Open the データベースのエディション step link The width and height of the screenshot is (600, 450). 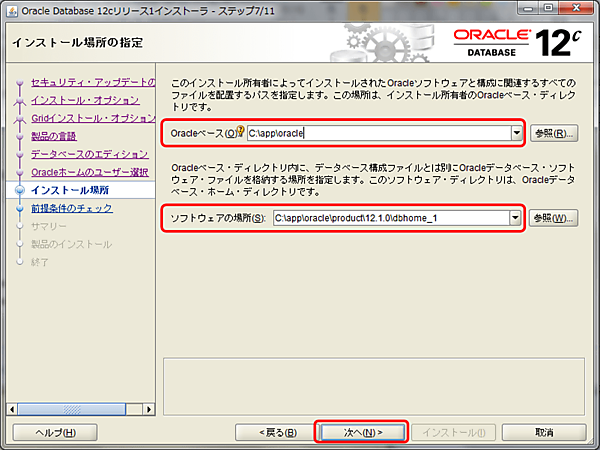click(90, 154)
